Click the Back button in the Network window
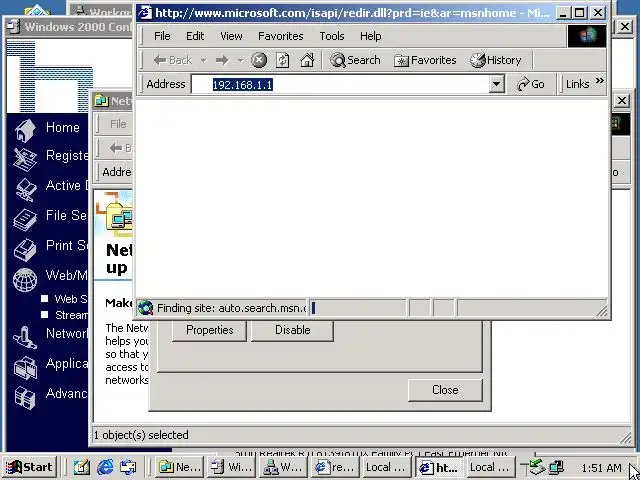Viewport: 640px width, 480px height. [x=120, y=148]
